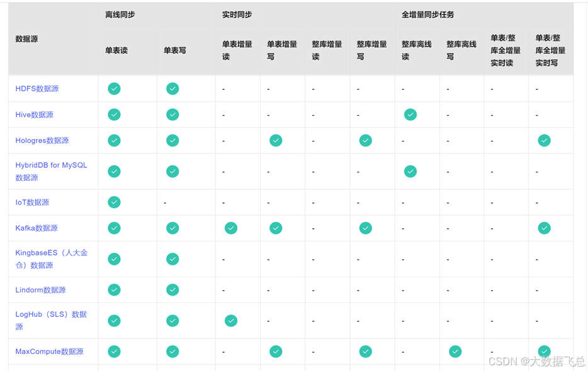
Task: Click Kafka row 单表增量读 check icon
Action: click(231, 228)
